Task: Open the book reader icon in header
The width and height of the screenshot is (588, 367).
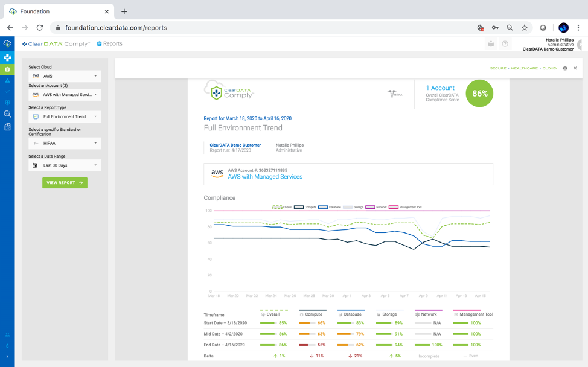Action: pyautogui.click(x=491, y=44)
